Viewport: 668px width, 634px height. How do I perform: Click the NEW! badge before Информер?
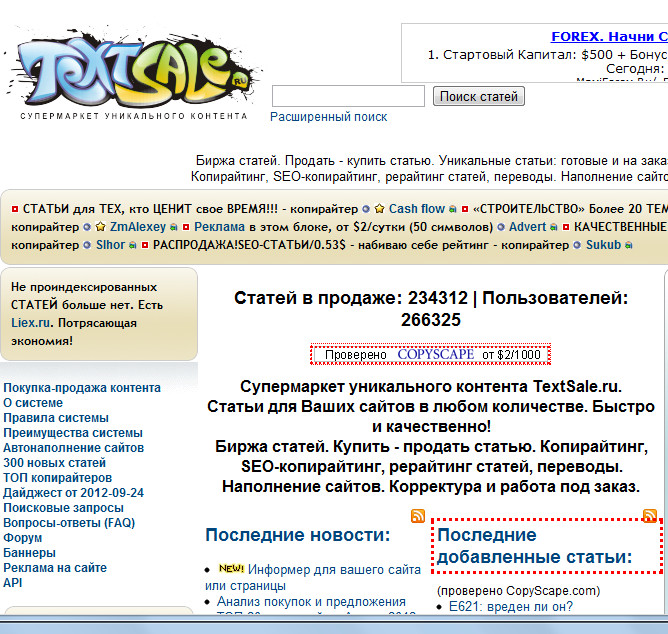[231, 568]
